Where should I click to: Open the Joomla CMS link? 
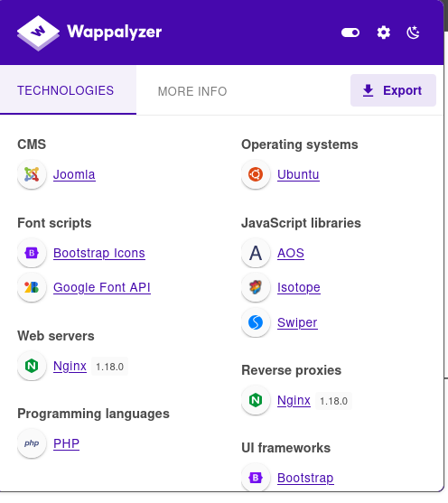[74, 174]
